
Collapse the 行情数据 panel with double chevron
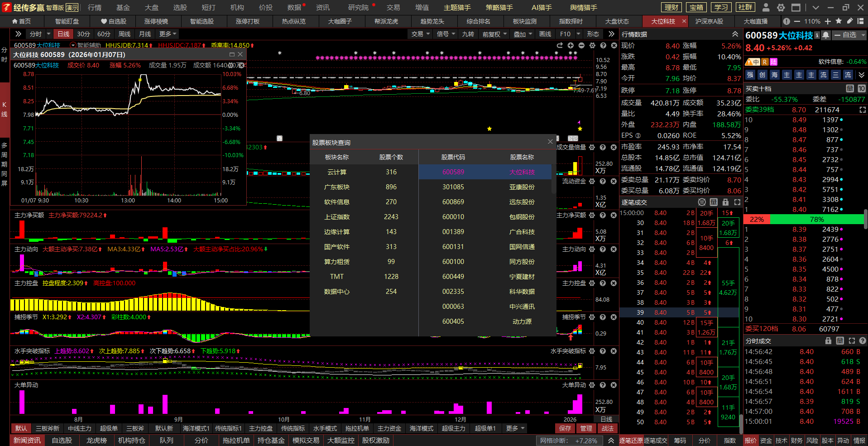coord(735,34)
